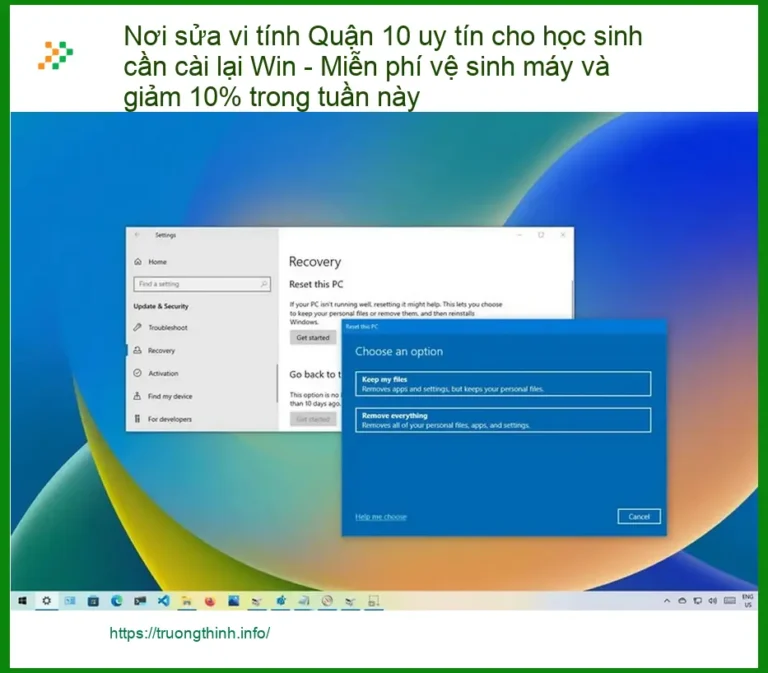Open the Help me choose link
The image size is (768, 673).
[381, 517]
